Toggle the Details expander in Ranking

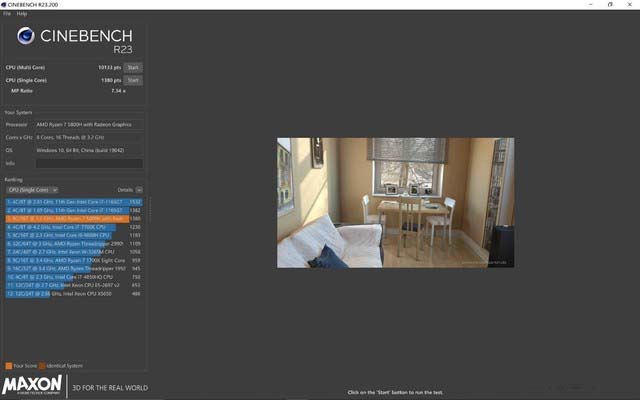click(x=139, y=190)
